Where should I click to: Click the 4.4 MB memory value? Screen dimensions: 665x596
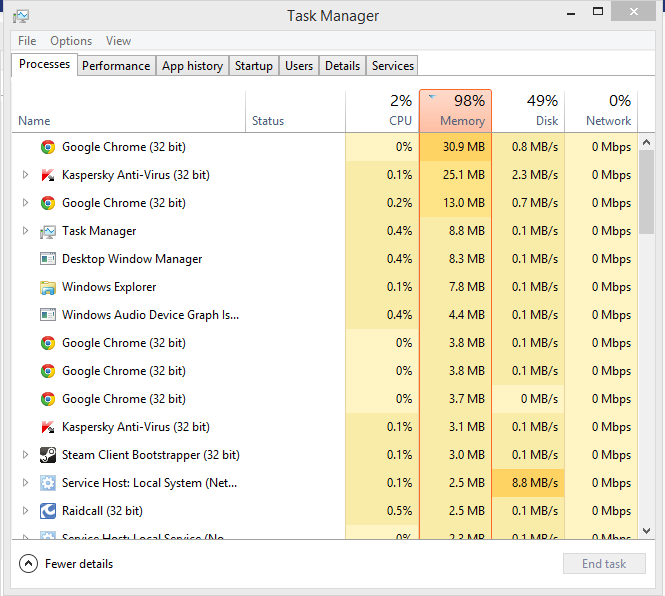tap(467, 315)
